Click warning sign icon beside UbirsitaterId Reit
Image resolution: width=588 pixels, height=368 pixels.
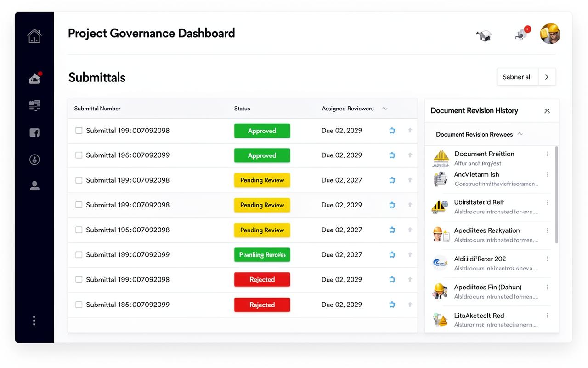[x=440, y=206]
